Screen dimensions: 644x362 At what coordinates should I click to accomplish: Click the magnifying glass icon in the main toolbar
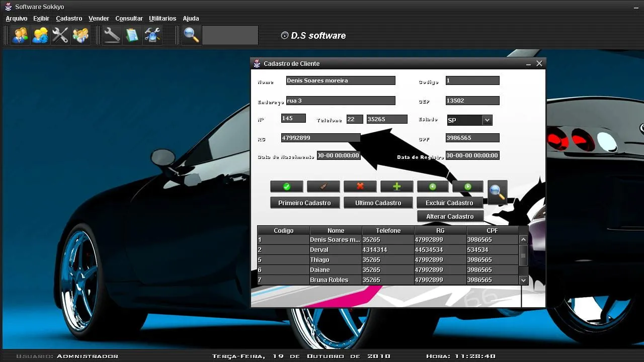pos(191,35)
